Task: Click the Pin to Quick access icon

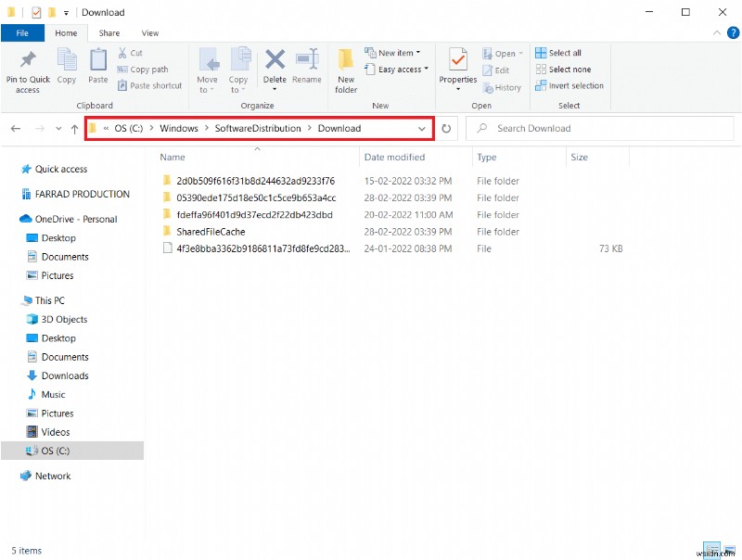Action: point(28,59)
